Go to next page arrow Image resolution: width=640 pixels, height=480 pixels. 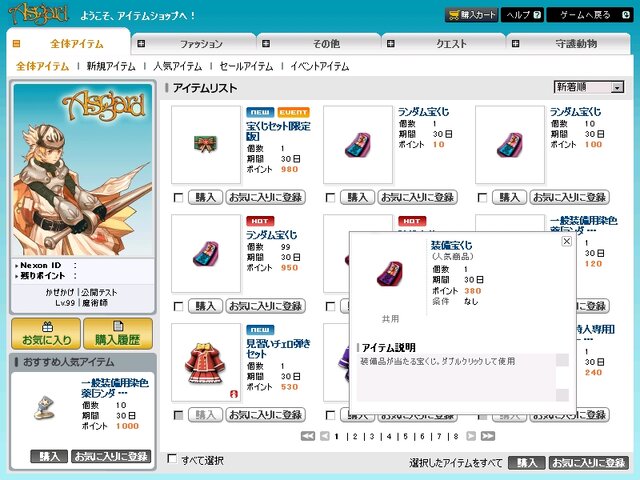471,436
